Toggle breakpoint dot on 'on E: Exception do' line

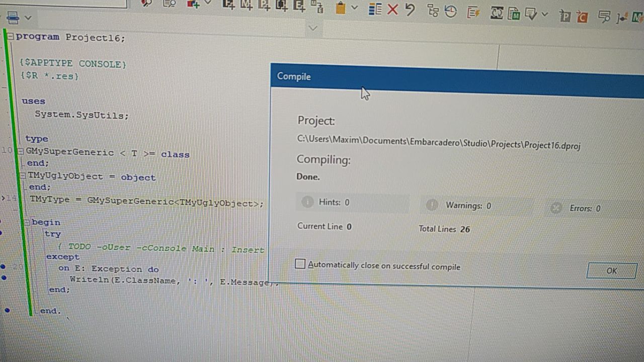coord(3,266)
